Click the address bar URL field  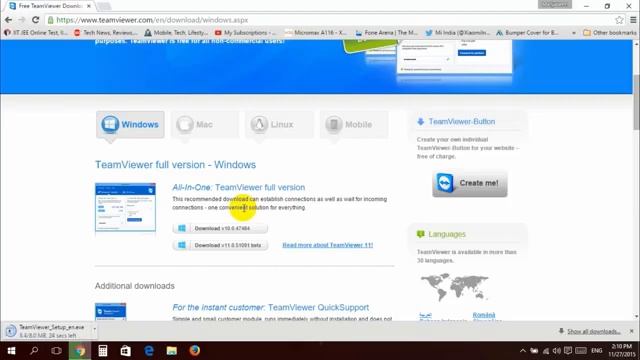(x=327, y=20)
